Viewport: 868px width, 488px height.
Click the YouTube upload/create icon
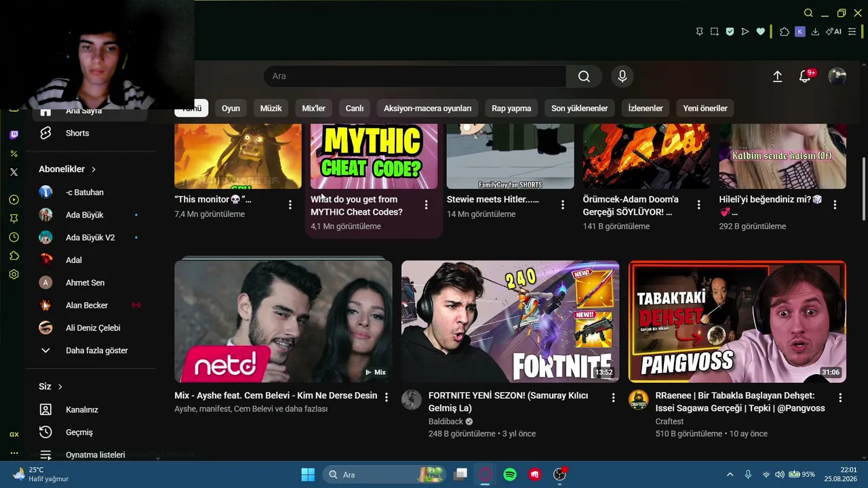[778, 77]
